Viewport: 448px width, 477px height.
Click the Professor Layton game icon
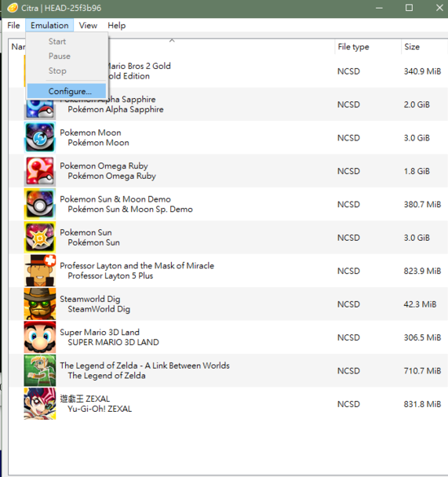pos(40,271)
